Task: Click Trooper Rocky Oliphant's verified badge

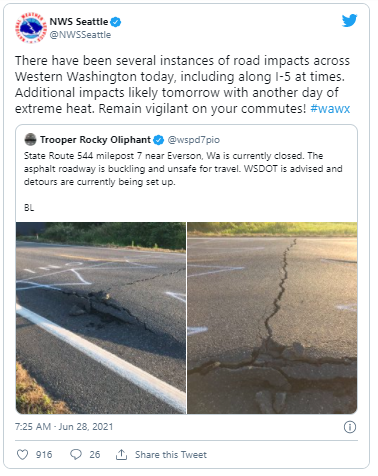Action: coord(158,140)
